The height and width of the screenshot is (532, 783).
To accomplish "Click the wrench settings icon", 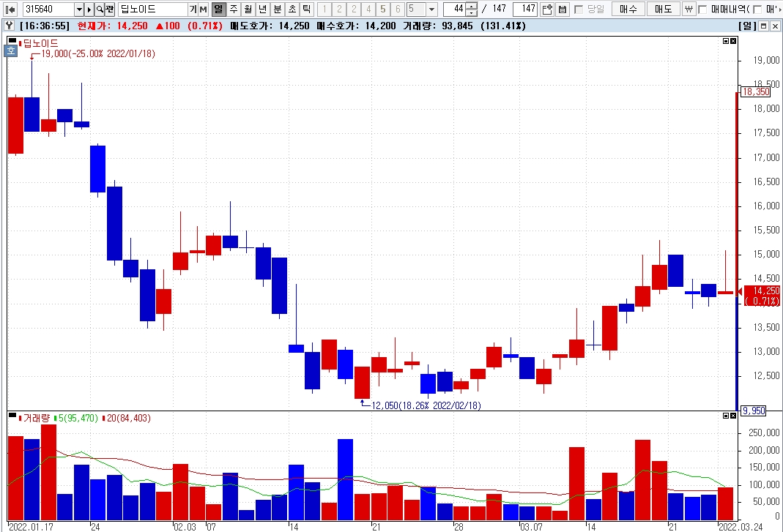I will coord(9,26).
